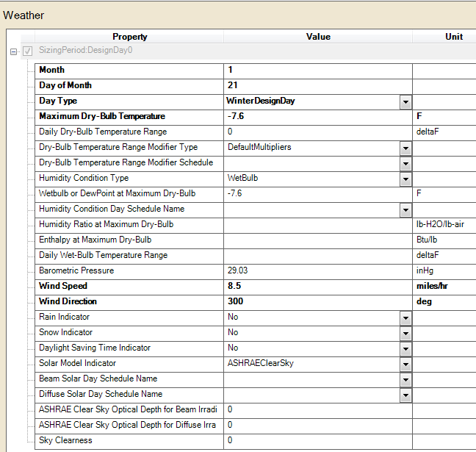Select the Wind Speed value 8.5
The image size is (476, 452).
[318, 287]
